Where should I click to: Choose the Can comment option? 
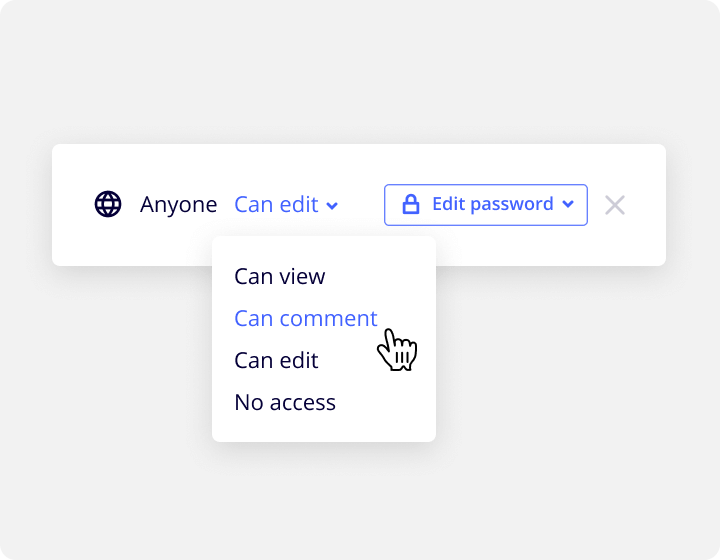pos(306,318)
